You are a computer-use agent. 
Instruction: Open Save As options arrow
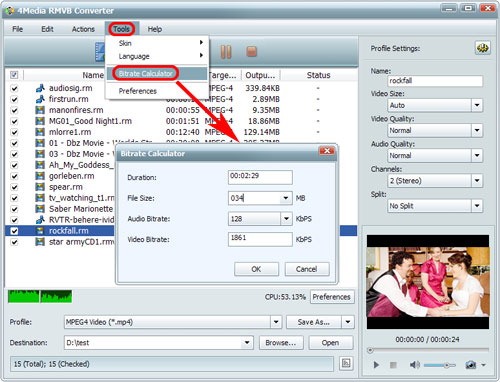pyautogui.click(x=348, y=322)
